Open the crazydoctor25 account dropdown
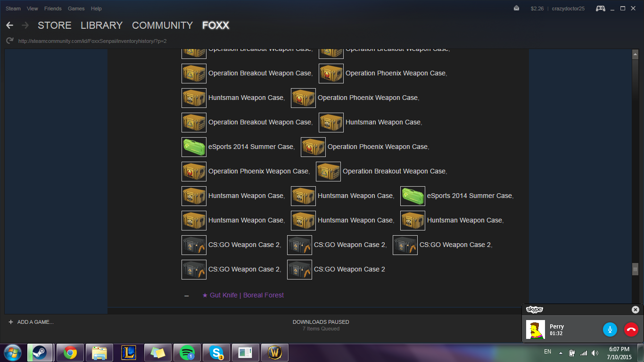This screenshot has width=644, height=362. tap(568, 8)
